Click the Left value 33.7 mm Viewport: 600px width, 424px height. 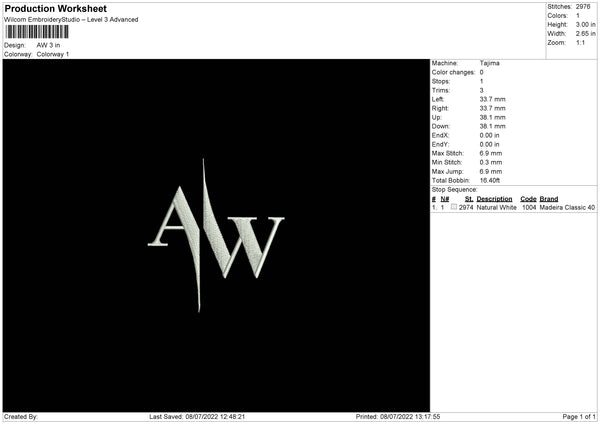click(x=492, y=99)
